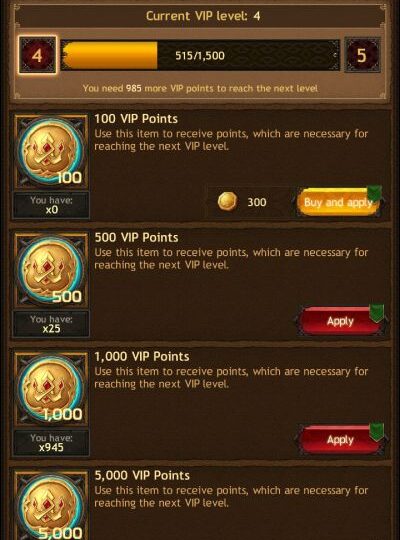
Task: Apply the 500 VIP Points item
Action: pyautogui.click(x=340, y=321)
